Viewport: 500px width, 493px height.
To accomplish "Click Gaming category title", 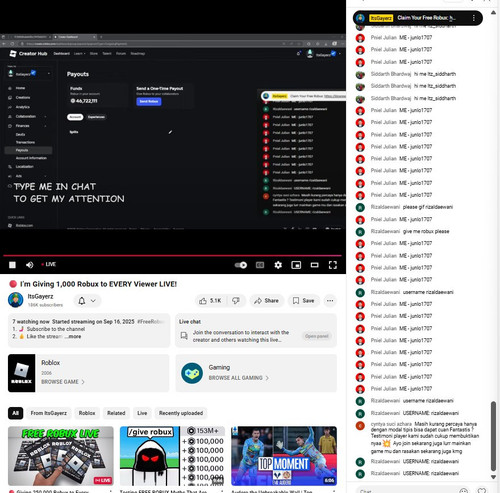I will pyautogui.click(x=219, y=367).
